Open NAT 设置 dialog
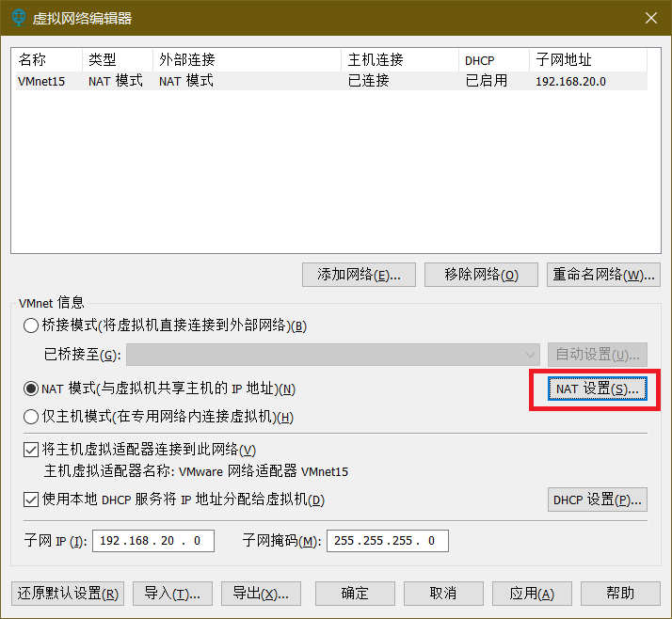 coord(597,389)
